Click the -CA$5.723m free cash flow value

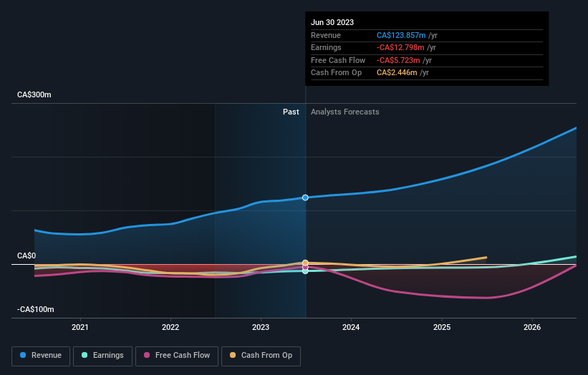(398, 60)
